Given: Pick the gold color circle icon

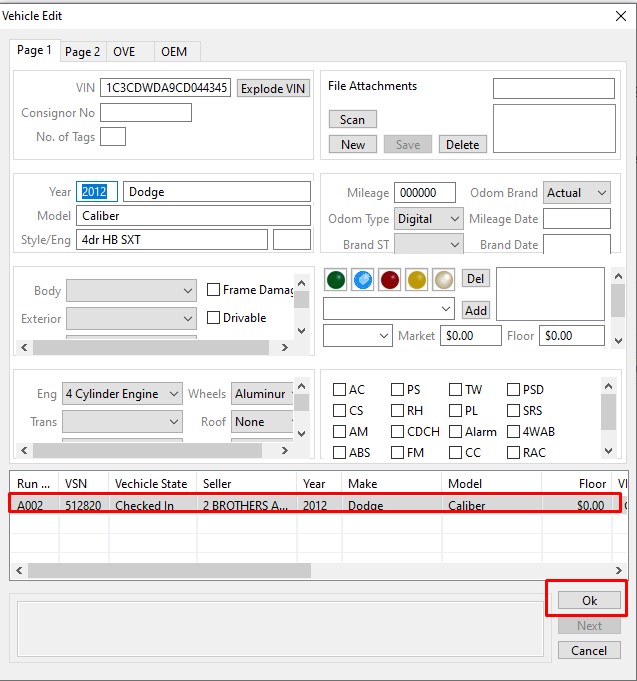Looking at the screenshot, I should click(416, 280).
